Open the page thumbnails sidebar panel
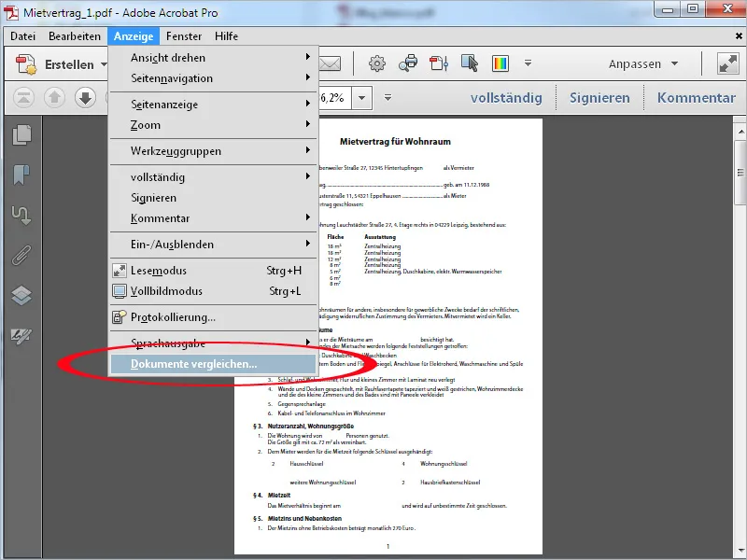Viewport: 747px width, 560px height. 21,134
